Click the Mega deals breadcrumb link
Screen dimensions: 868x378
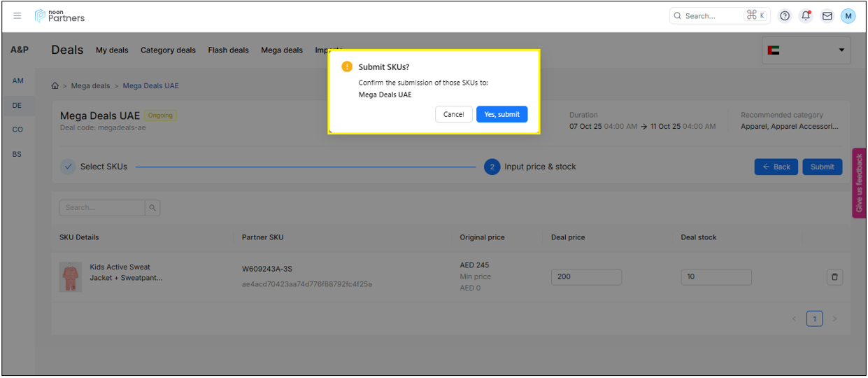pyautogui.click(x=90, y=86)
